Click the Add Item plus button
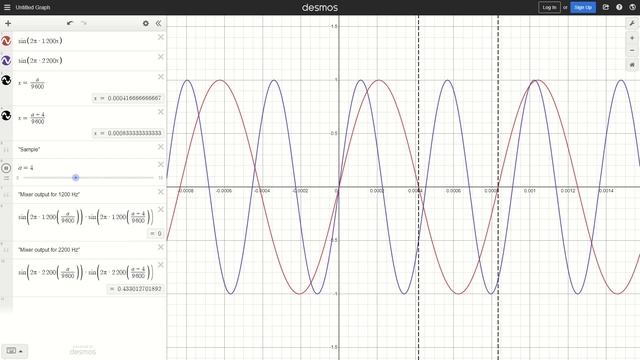This screenshot has height=360, width=640. coord(8,23)
